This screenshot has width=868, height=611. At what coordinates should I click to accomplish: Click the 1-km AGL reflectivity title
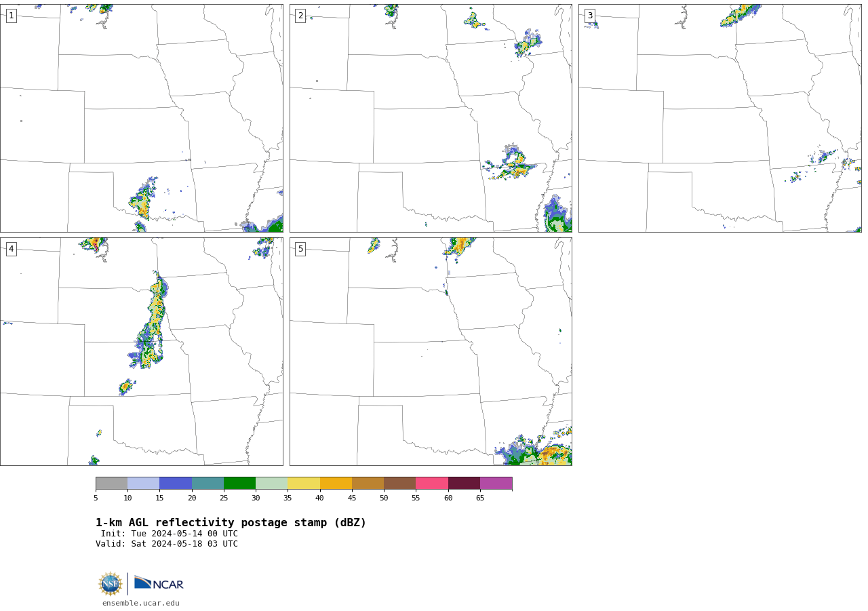tap(231, 523)
